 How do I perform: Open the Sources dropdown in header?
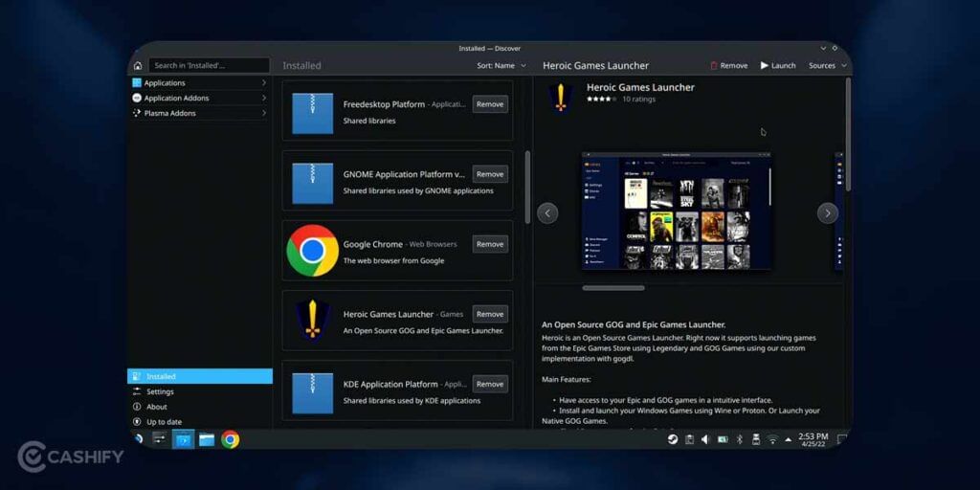click(828, 66)
